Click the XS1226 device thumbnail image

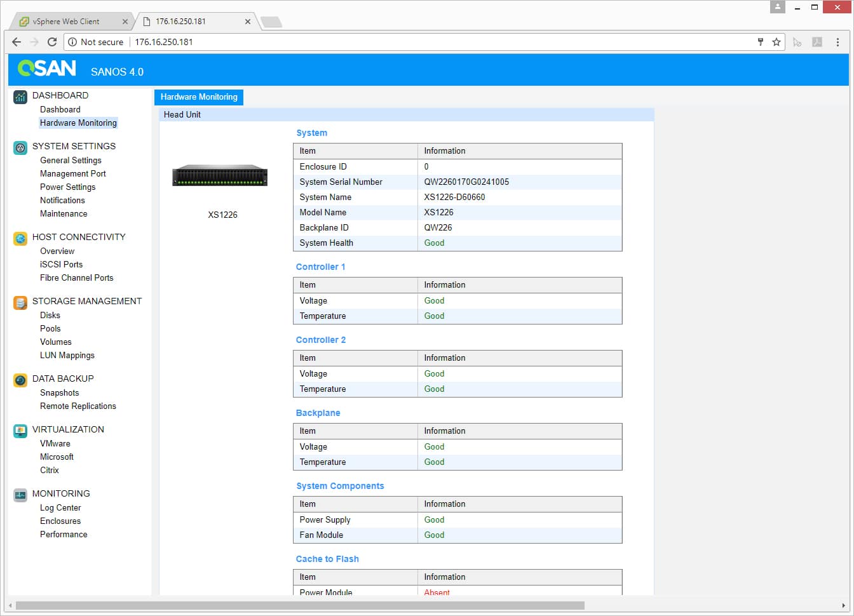pos(220,175)
